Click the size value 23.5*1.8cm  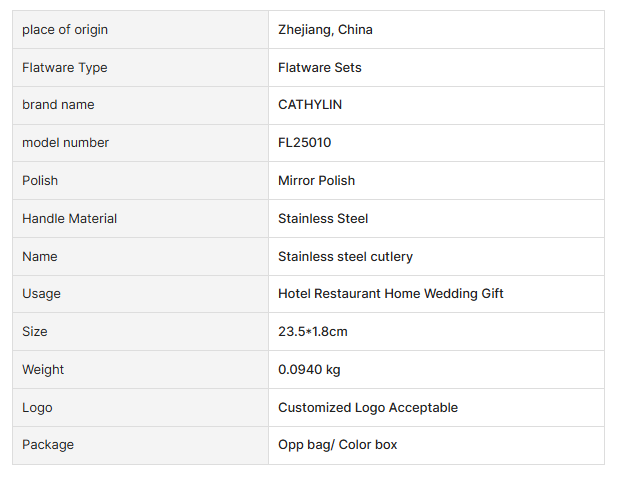coord(313,332)
